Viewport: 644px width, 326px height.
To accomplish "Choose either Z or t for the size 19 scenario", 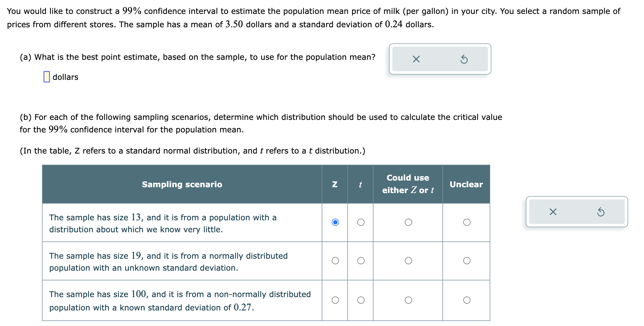I will (408, 261).
